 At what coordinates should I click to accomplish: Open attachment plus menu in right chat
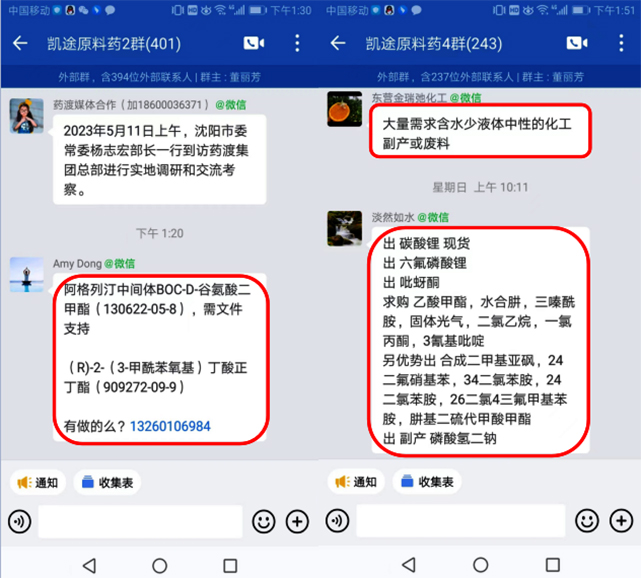click(621, 521)
